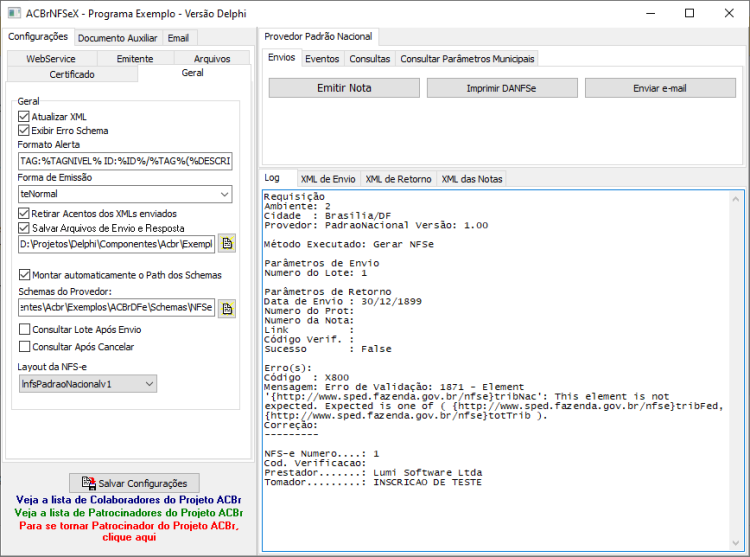This screenshot has width=750, height=557.
Task: Open the Eventos tab
Action: click(x=322, y=58)
